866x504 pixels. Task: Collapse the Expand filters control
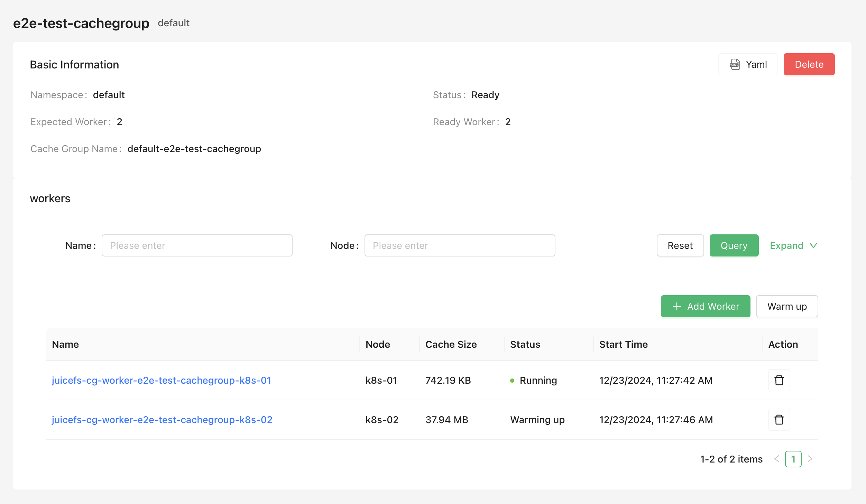tap(793, 245)
